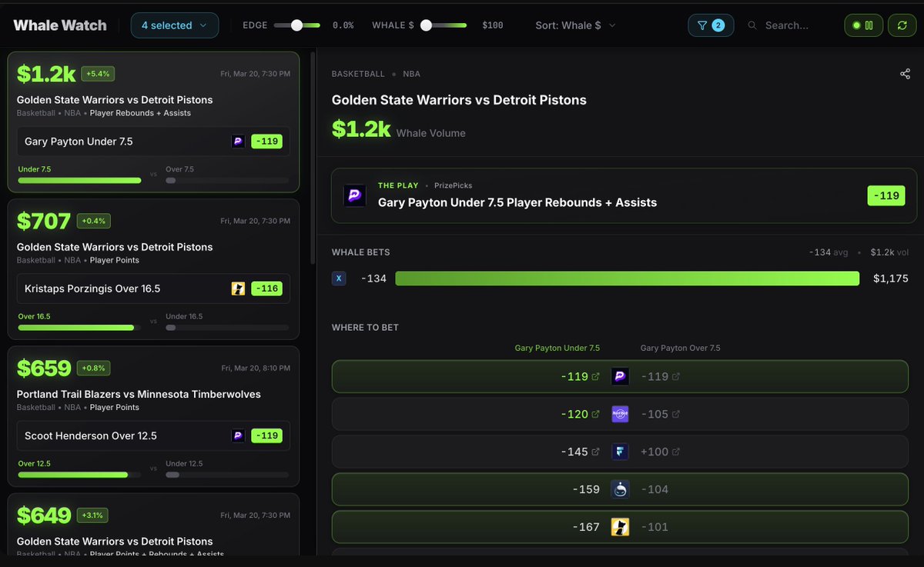Click the -119 badge in Gary Payton card
The height and width of the screenshot is (567, 924).
(x=266, y=142)
